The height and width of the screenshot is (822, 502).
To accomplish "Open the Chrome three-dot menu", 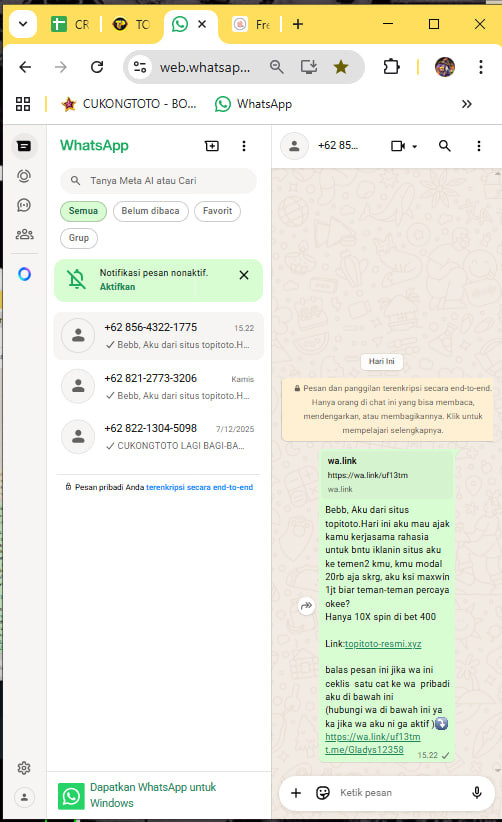I will pos(481,67).
